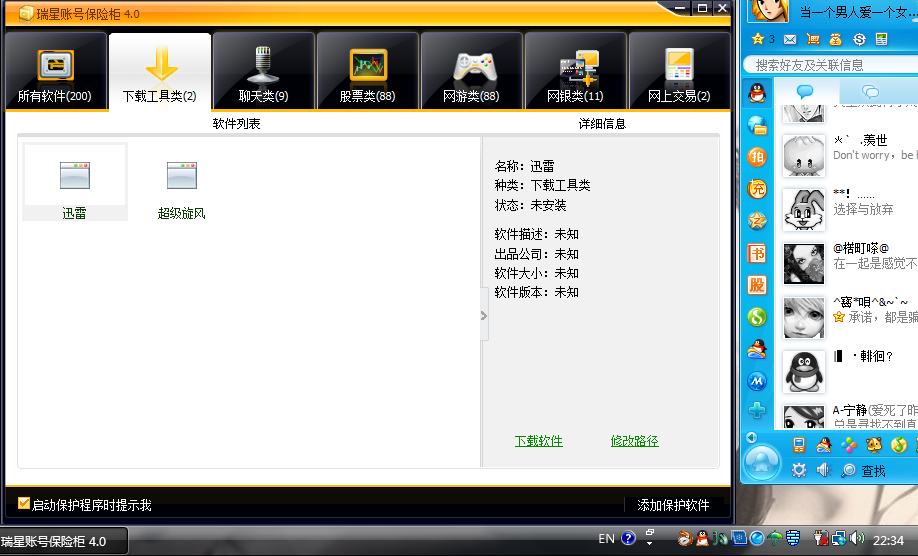Open the 书 book sidebar icon
Viewport: 918px width, 556px height.
coord(757,253)
